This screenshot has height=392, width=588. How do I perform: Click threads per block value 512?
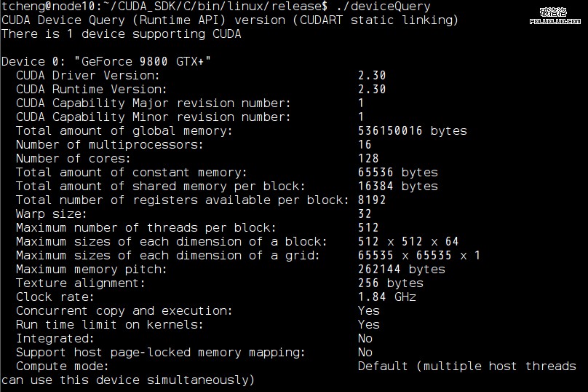[x=368, y=228]
